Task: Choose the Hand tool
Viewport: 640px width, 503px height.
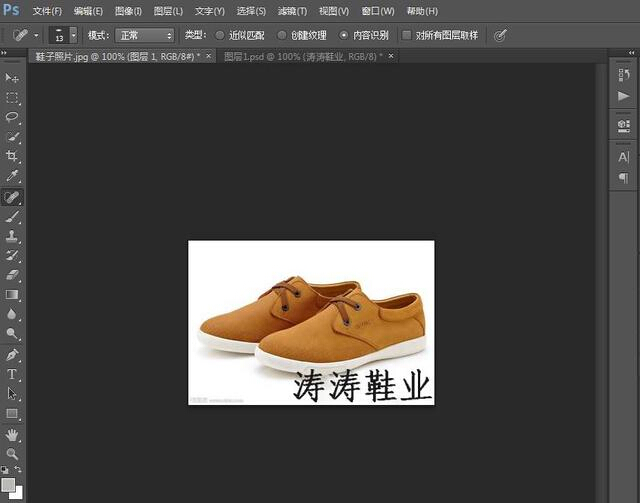Action: click(x=12, y=435)
